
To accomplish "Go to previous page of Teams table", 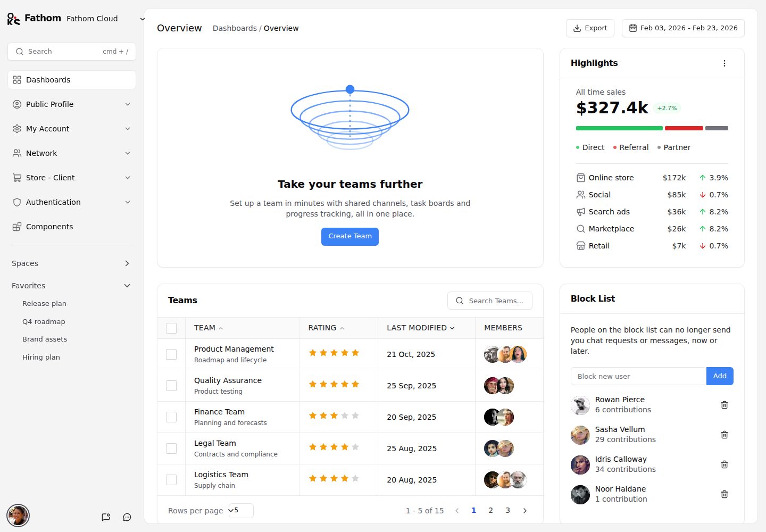I will point(457,511).
